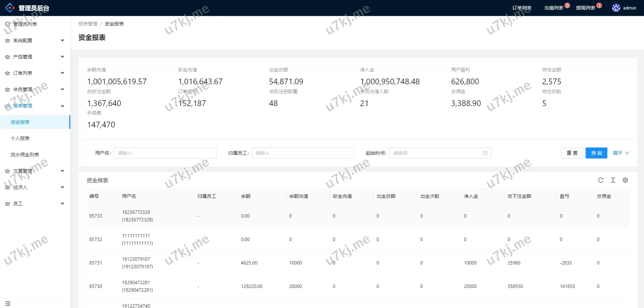Expand the 系统配置 sidebar menu
Screen dimensions: 644x308
[x=35, y=40]
